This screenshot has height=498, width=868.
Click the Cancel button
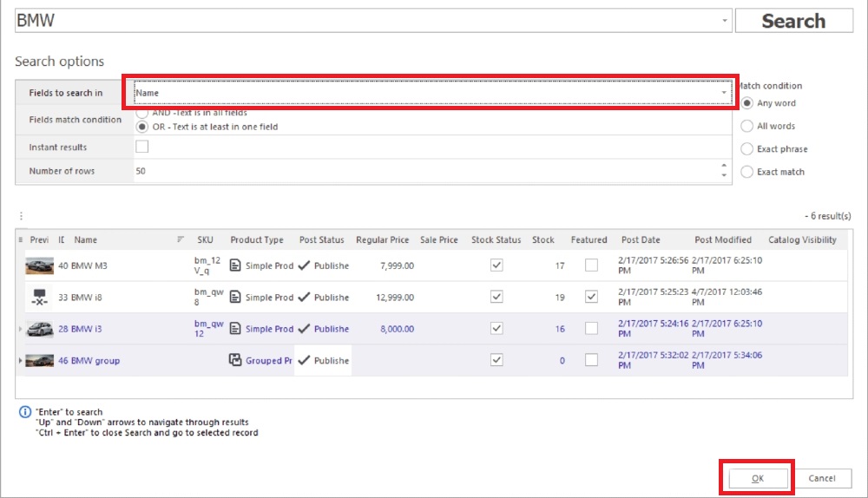[x=821, y=478]
